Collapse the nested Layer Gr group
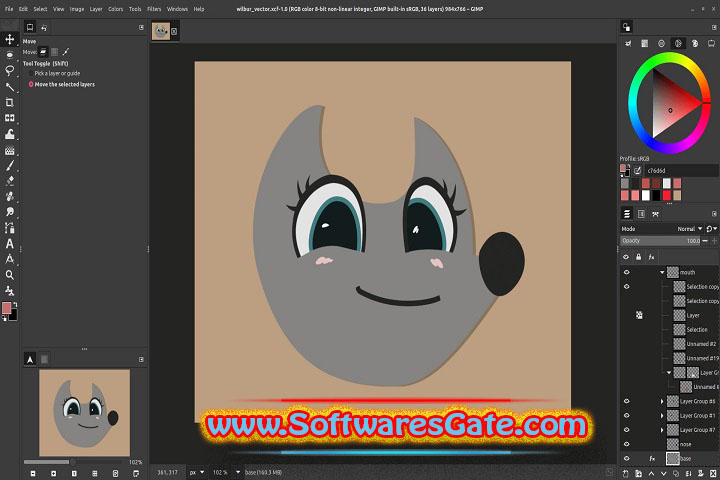Image resolution: width=720 pixels, height=480 pixels. point(669,373)
